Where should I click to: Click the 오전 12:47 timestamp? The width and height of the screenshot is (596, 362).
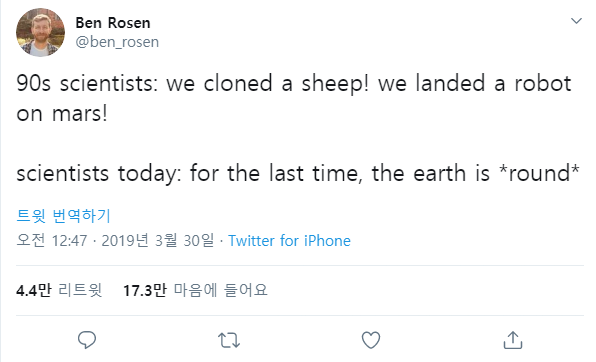click(x=52, y=241)
